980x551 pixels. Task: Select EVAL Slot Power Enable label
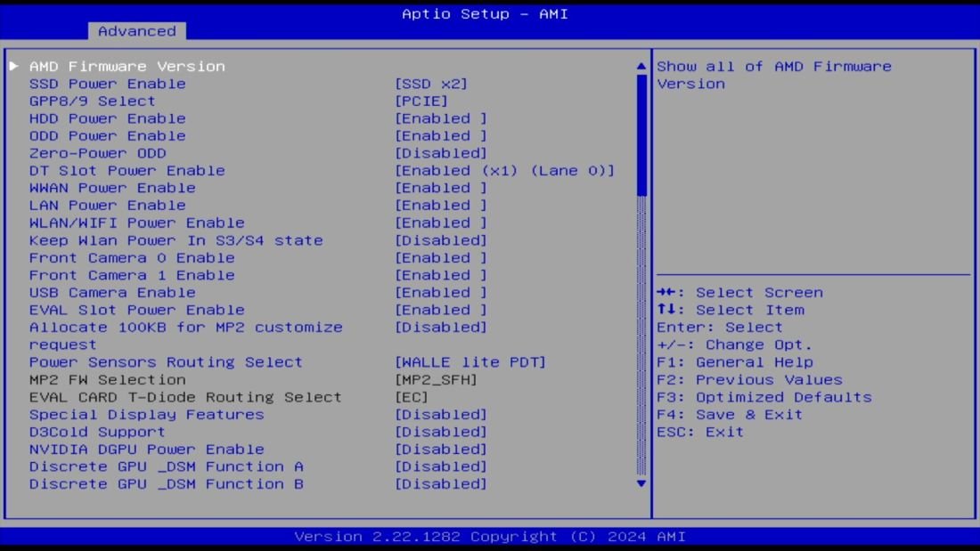coord(137,310)
